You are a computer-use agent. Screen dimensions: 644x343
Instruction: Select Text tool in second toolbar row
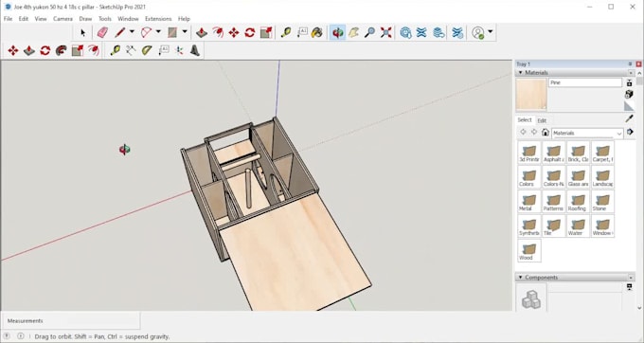(164, 50)
